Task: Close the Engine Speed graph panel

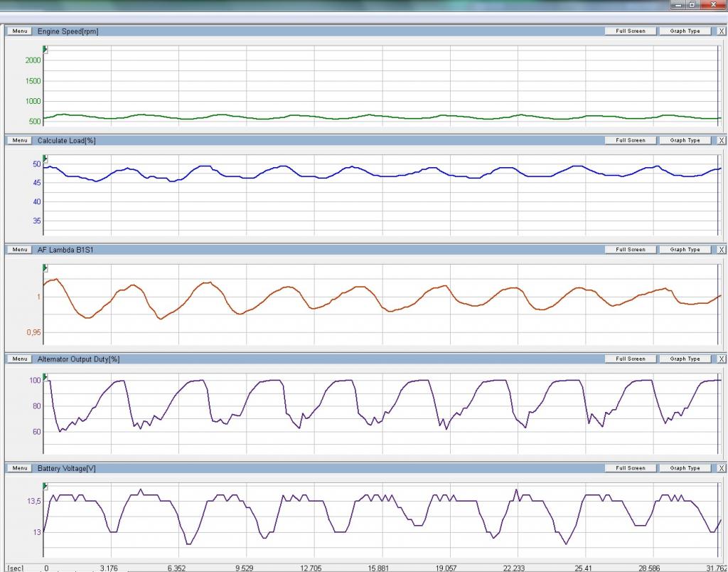Action: click(x=721, y=31)
